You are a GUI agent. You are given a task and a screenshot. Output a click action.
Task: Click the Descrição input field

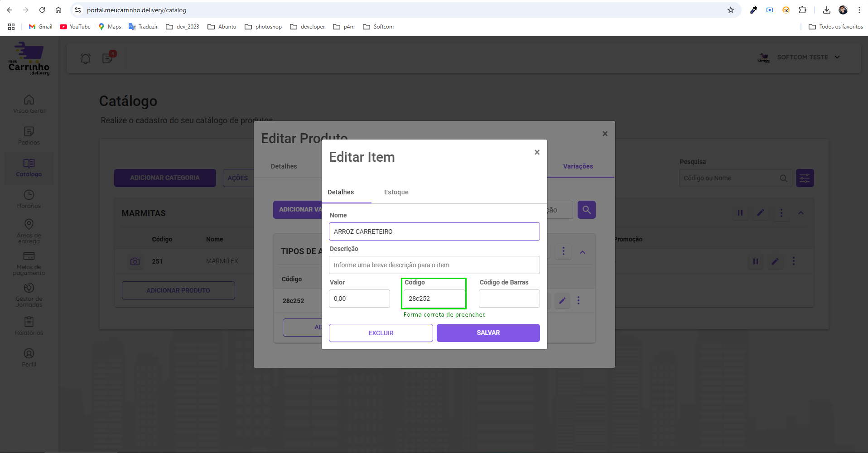pyautogui.click(x=434, y=265)
